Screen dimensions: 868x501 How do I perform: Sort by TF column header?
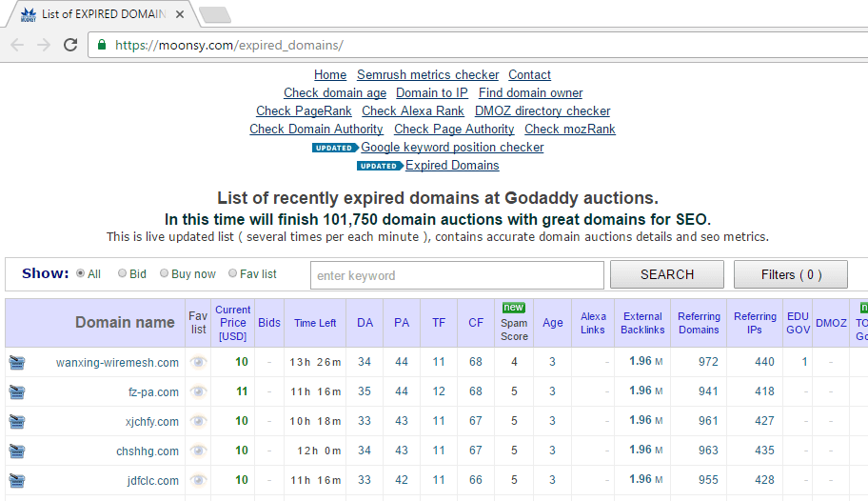tap(439, 323)
